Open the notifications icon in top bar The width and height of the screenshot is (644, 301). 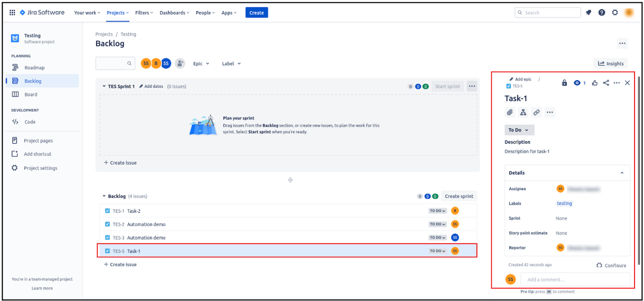click(588, 13)
